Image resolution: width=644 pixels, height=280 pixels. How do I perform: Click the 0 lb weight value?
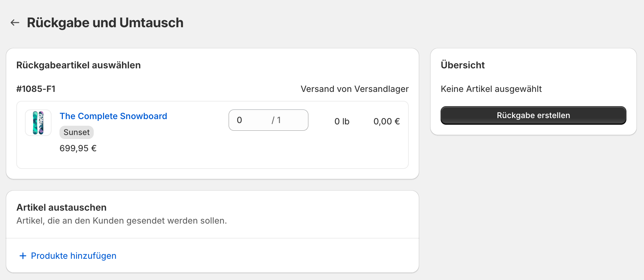tap(342, 121)
